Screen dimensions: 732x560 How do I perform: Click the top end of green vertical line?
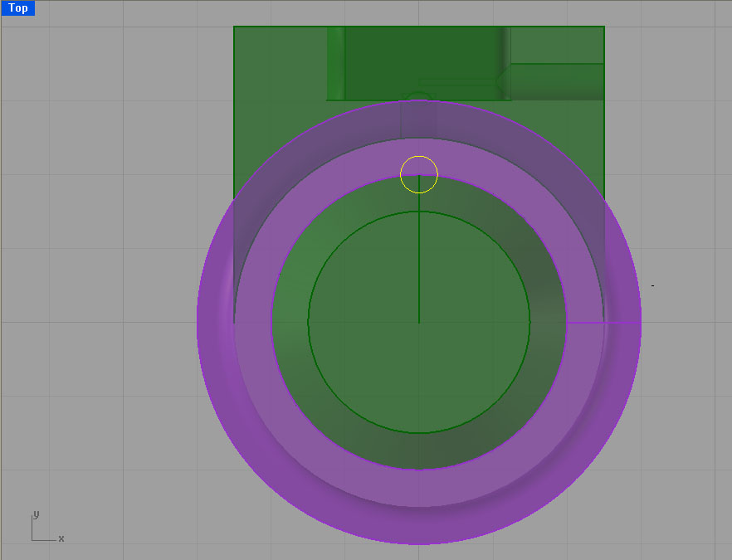(x=419, y=212)
